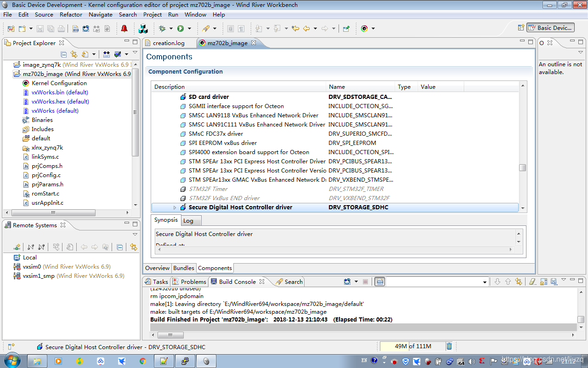
Task: Click the green Run button in toolbar
Action: (181, 29)
